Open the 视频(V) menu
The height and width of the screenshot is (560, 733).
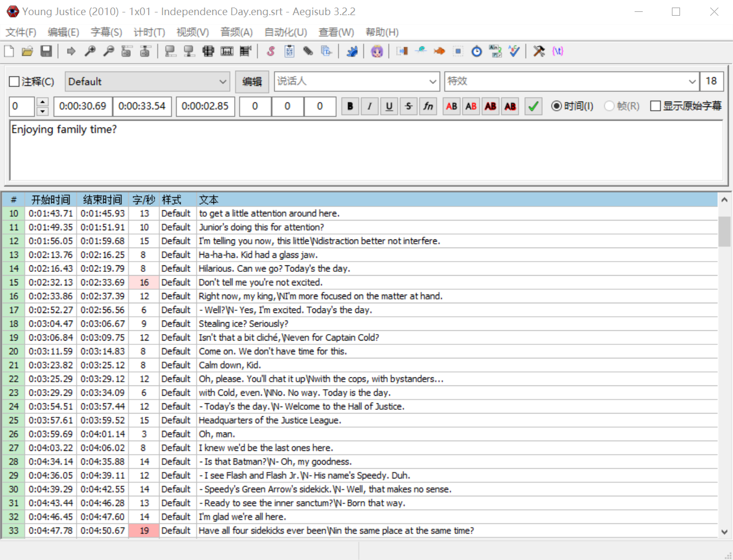(x=192, y=32)
